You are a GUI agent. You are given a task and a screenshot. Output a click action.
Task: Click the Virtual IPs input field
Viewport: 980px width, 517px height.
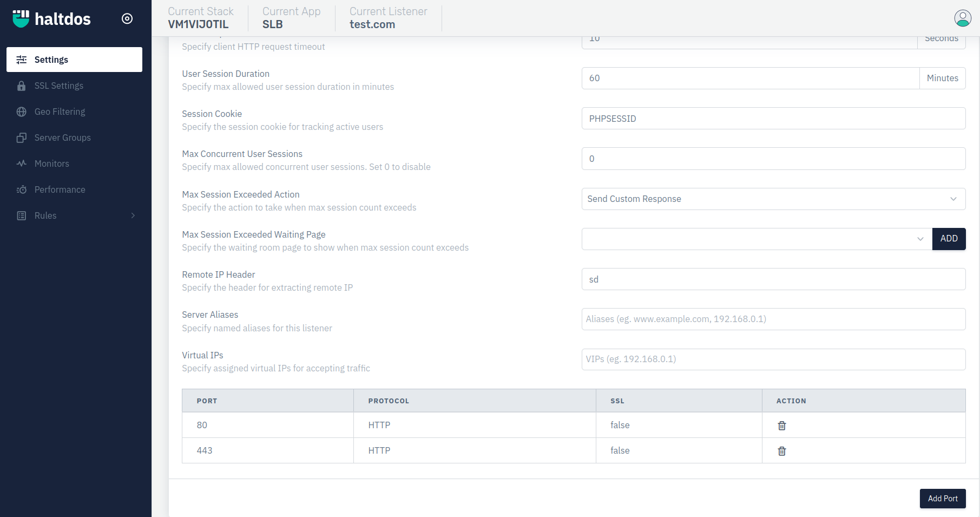click(x=773, y=359)
